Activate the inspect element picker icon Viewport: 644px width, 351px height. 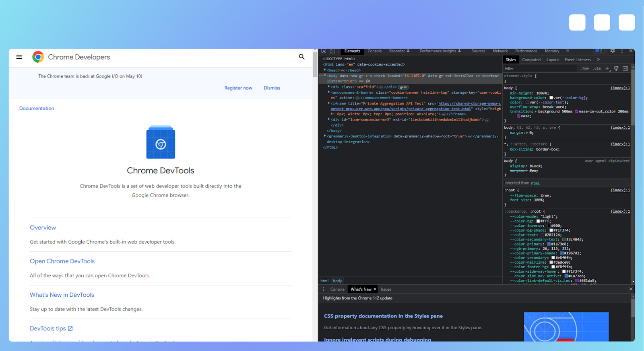[x=324, y=51]
